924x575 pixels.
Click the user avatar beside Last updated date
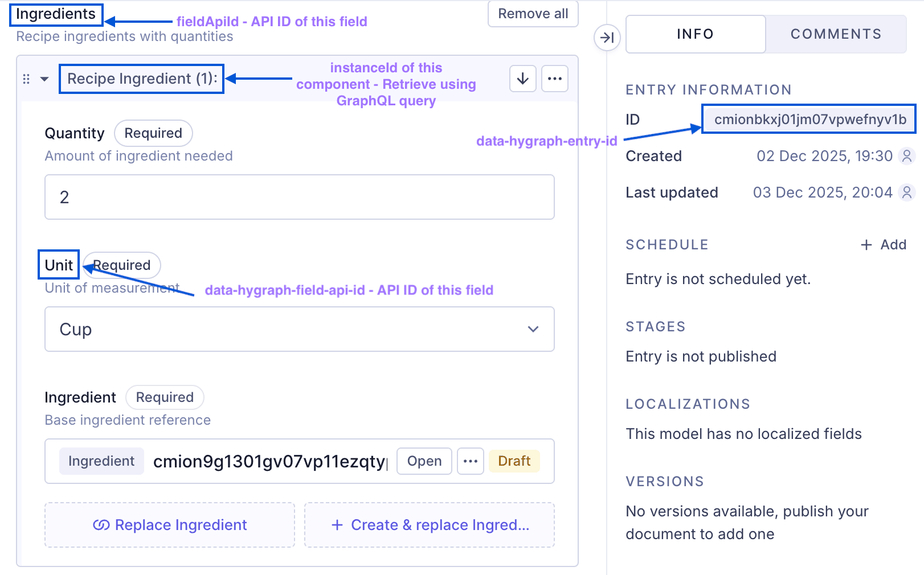[906, 192]
